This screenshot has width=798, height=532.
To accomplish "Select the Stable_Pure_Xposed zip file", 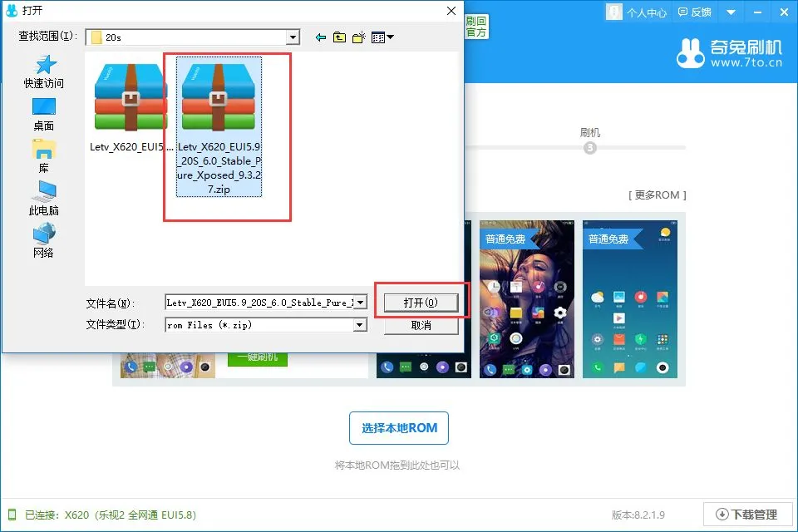I will coord(219,125).
